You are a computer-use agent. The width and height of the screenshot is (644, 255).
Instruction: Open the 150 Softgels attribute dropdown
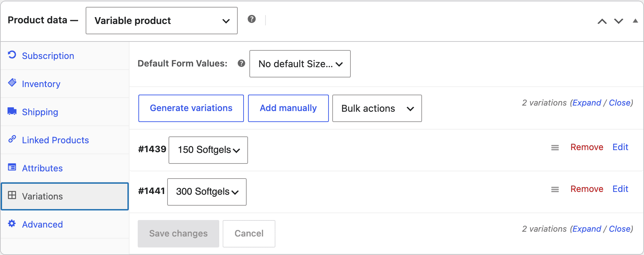click(x=208, y=150)
